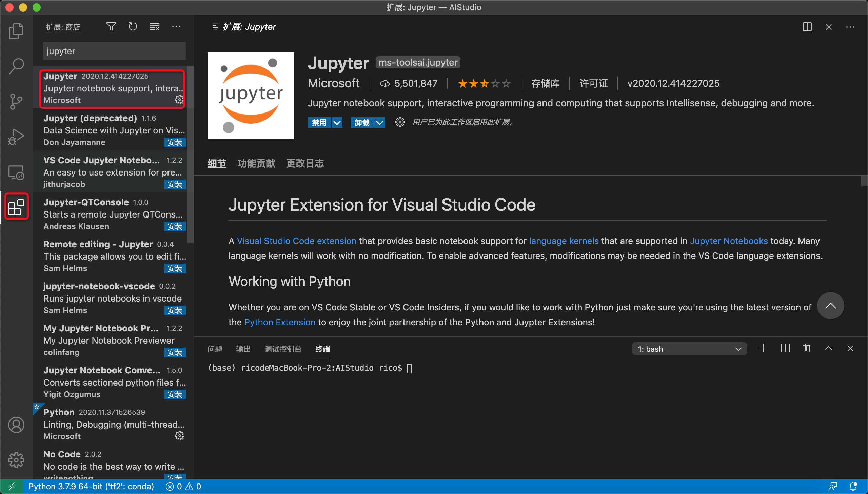Install VS Code Jupyter Notebook extension

coord(175,184)
